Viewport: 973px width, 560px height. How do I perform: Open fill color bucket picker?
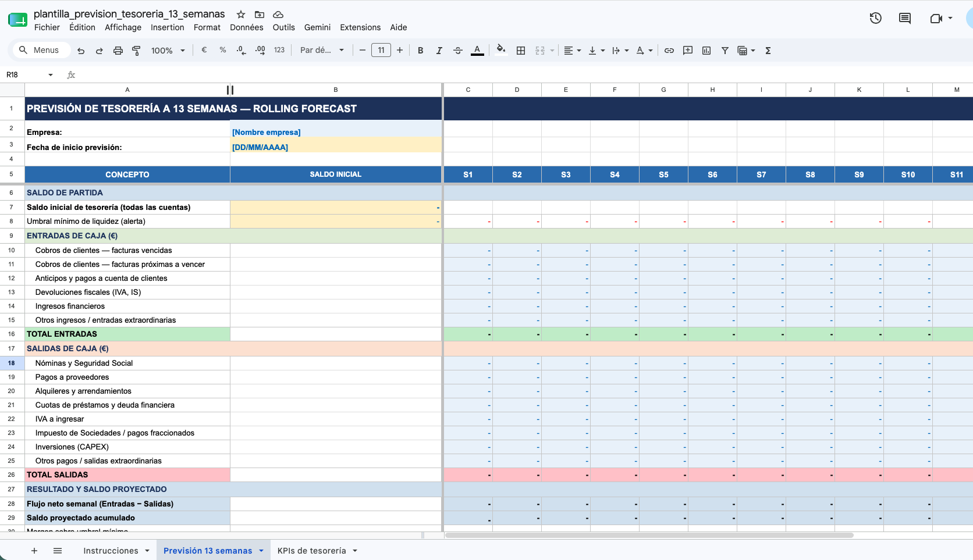pos(500,50)
